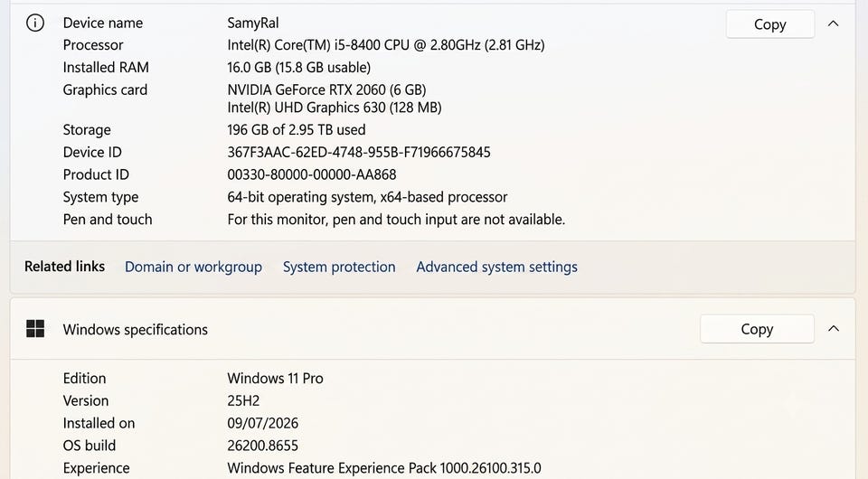Click the Product ID value 00330-80000-00000-AA868

point(312,174)
